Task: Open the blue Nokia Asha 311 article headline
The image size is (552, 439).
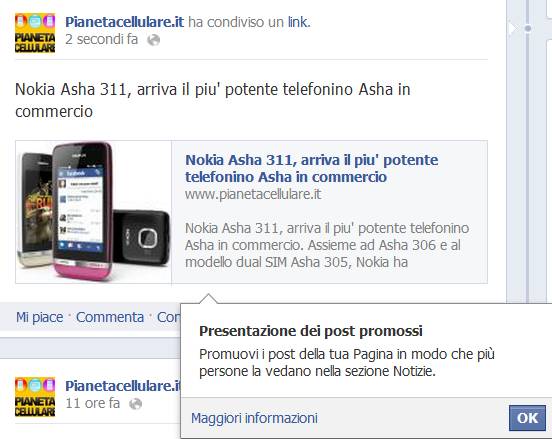Action: [312, 168]
